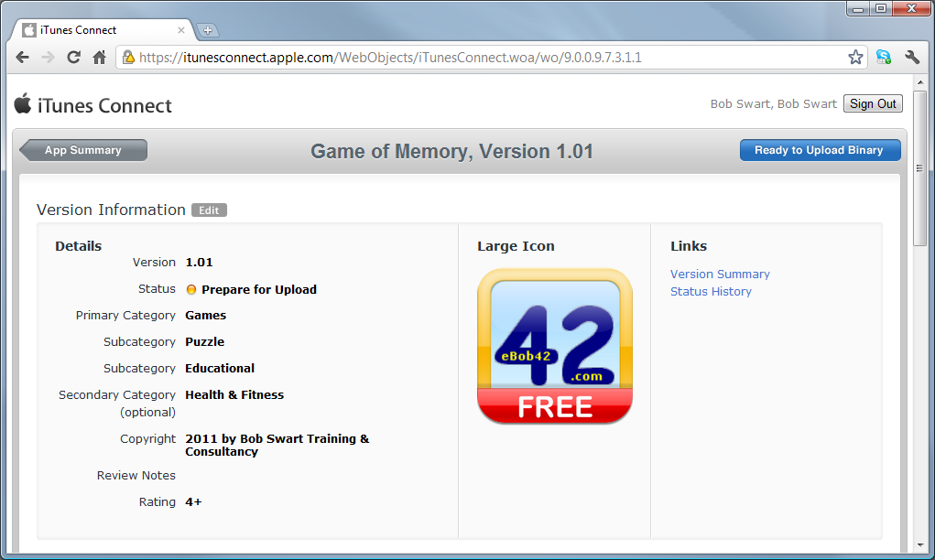Click the Sign Out button

pos(873,103)
